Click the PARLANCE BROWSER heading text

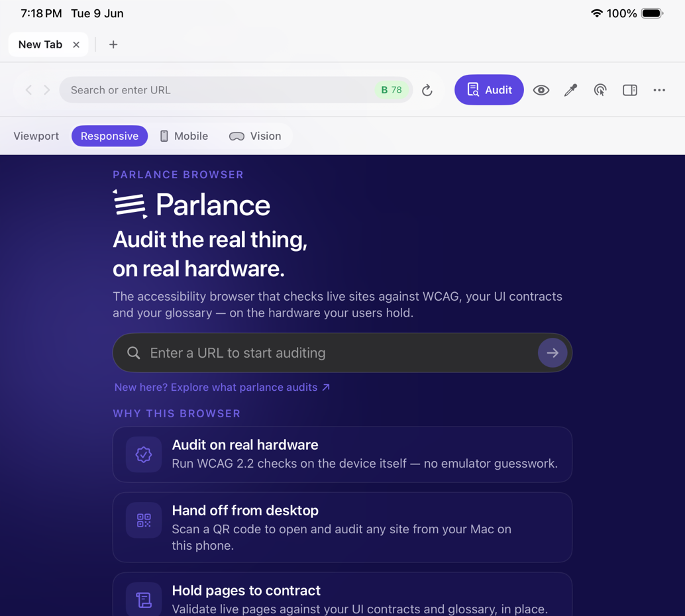(x=178, y=175)
